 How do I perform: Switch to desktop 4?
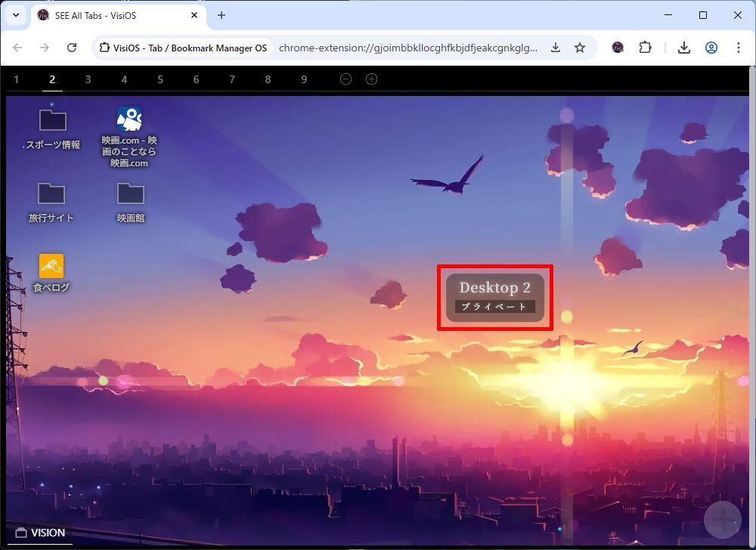124,79
